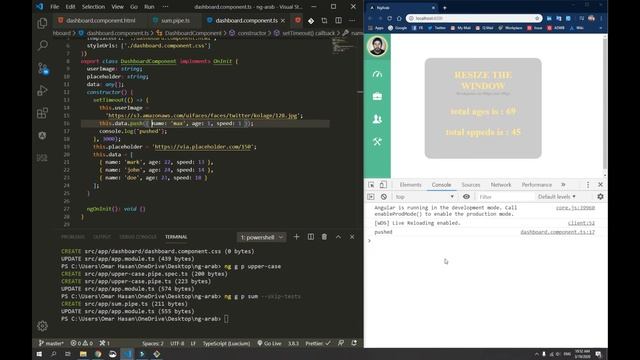Click Go Live in the status bar
The image size is (640, 360).
tap(269, 343)
